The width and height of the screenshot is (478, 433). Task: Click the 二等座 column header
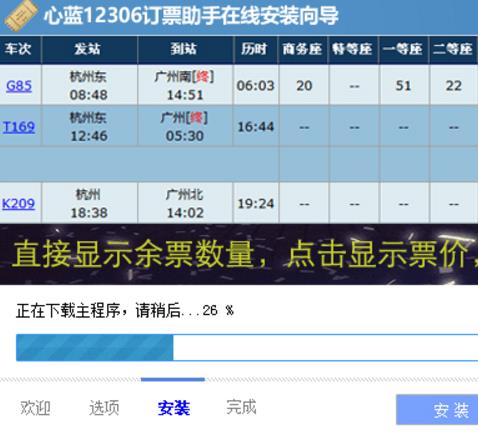click(453, 49)
